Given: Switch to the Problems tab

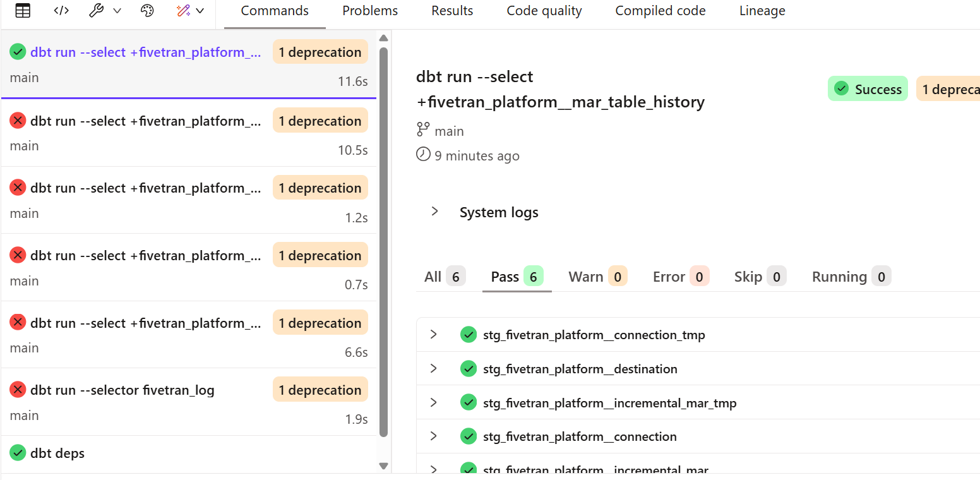Looking at the screenshot, I should (370, 11).
